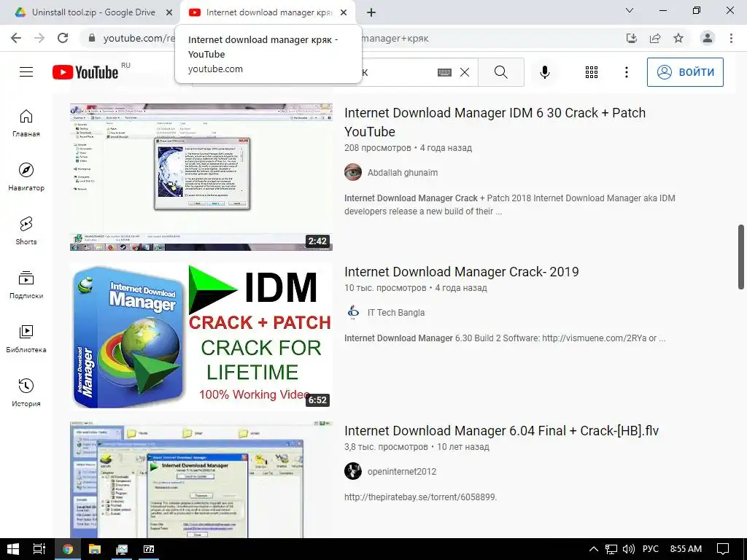Show hidden system tray icons
The width and height of the screenshot is (747, 560).
[x=594, y=549]
